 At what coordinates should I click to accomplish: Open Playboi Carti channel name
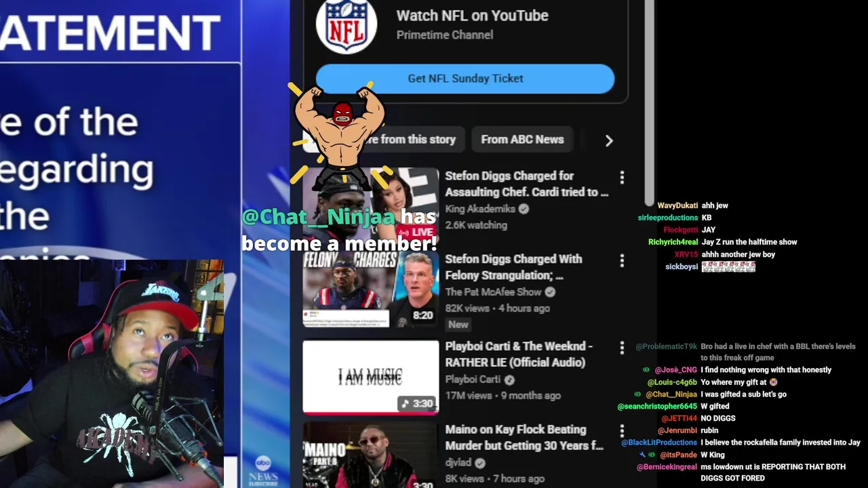point(473,380)
